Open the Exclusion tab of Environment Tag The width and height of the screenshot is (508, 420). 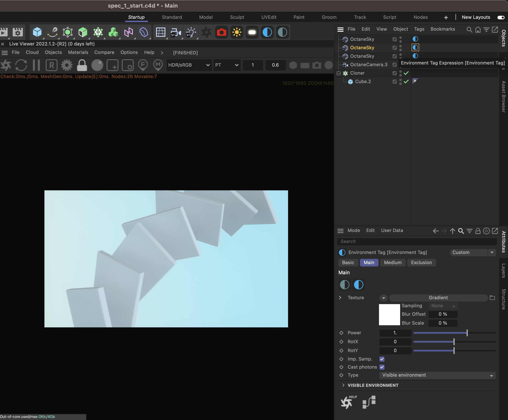click(x=422, y=262)
